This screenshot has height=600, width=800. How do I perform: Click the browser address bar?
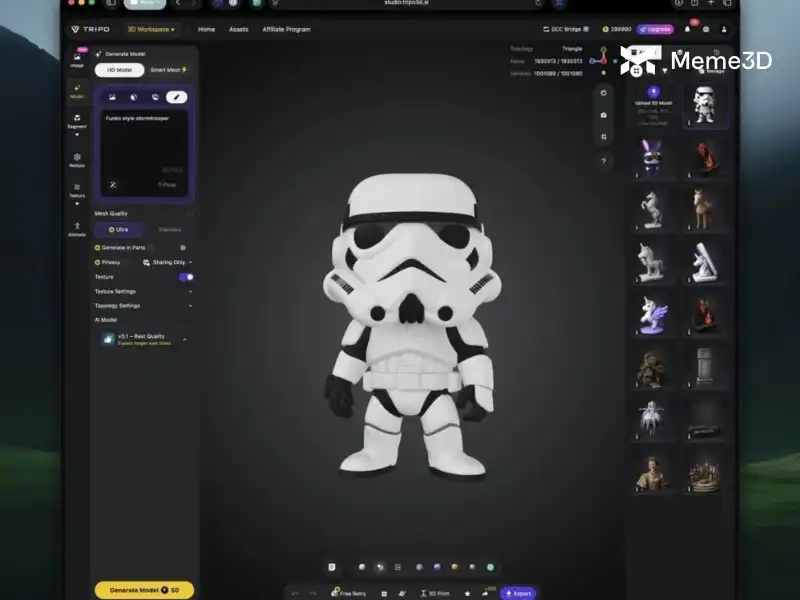click(x=406, y=3)
